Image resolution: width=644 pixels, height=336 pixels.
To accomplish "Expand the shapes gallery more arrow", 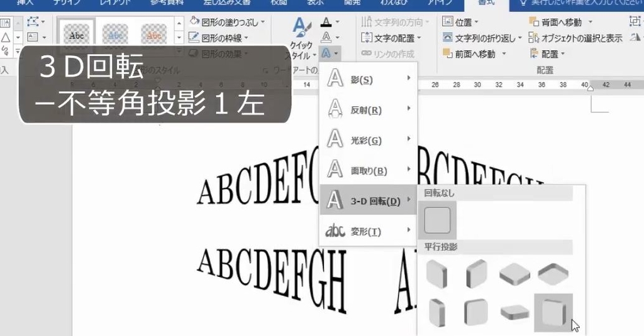I will click(x=18, y=51).
